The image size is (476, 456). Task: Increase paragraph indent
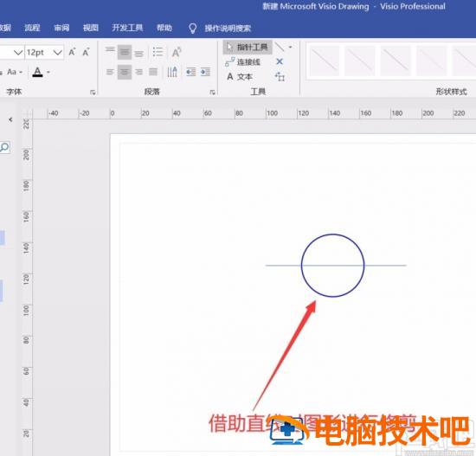205,72
